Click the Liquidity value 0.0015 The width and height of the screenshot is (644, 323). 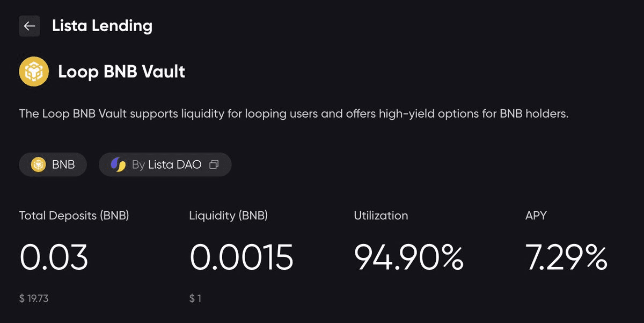pyautogui.click(x=241, y=257)
